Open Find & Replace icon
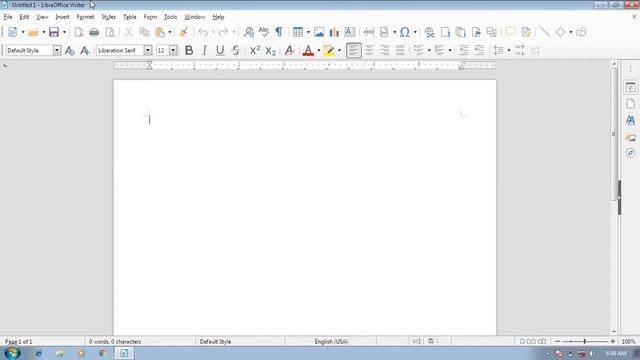Screen dimensions: 640x360 249,32
